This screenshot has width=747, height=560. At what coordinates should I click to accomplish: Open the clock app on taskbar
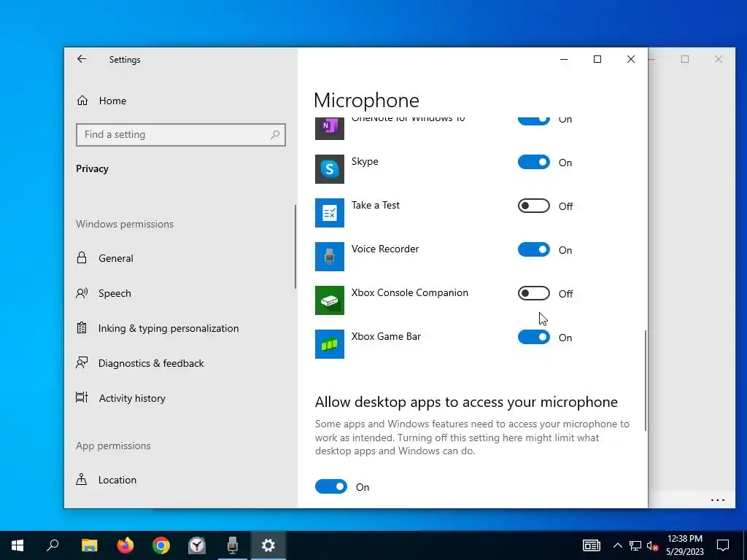pos(197,545)
